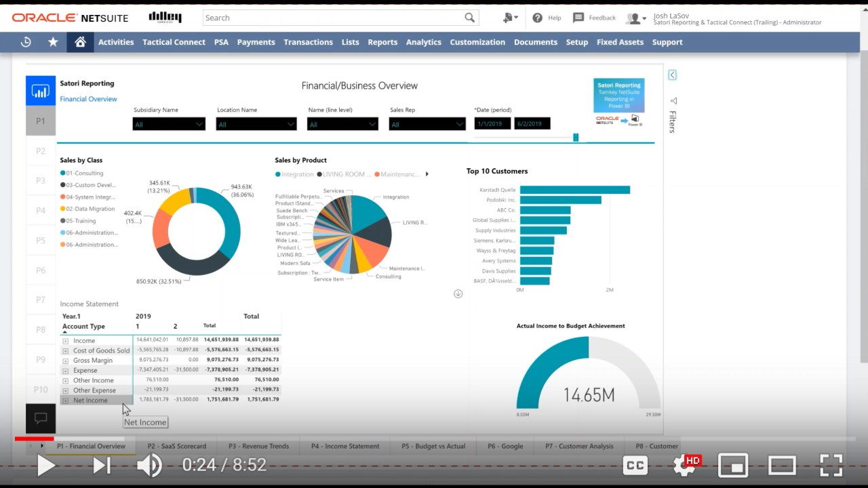
Task: Click the end date 6/2/2019 field
Action: pyautogui.click(x=532, y=124)
